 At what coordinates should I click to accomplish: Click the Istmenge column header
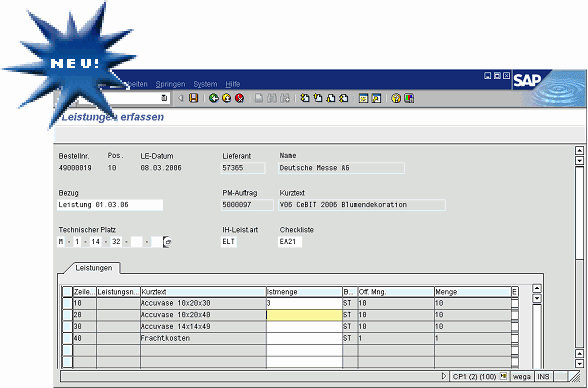click(304, 292)
